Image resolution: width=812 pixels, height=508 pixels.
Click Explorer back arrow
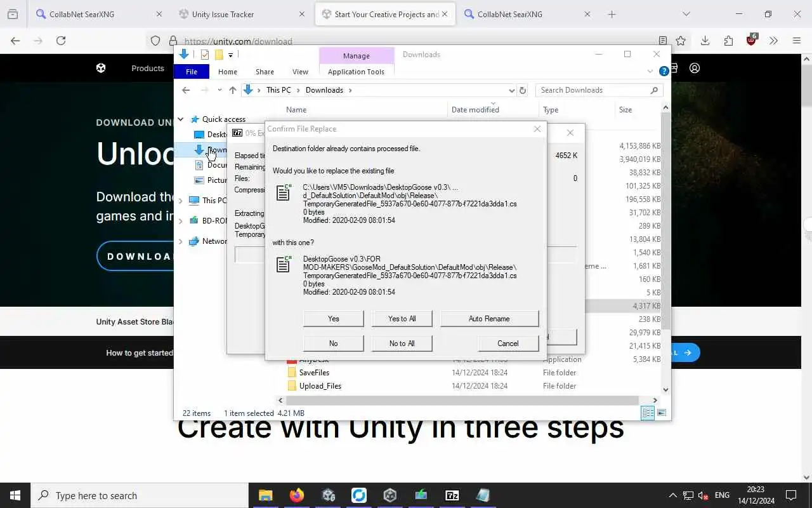pos(186,90)
